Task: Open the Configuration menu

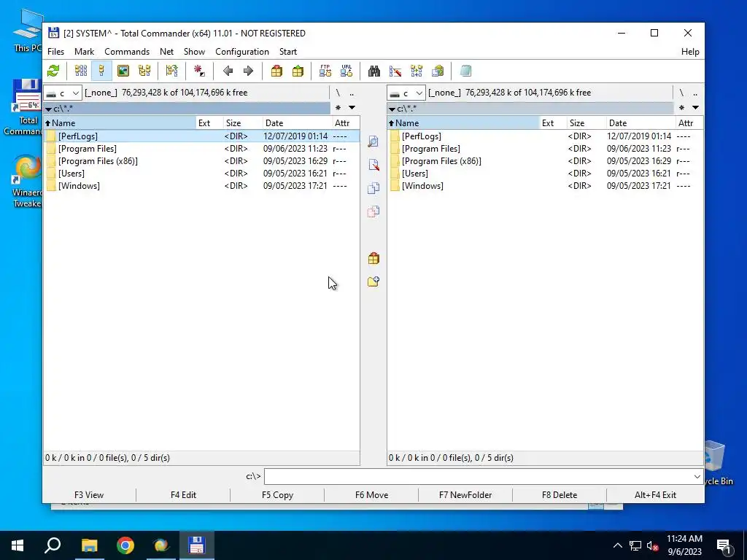Action: [242, 52]
